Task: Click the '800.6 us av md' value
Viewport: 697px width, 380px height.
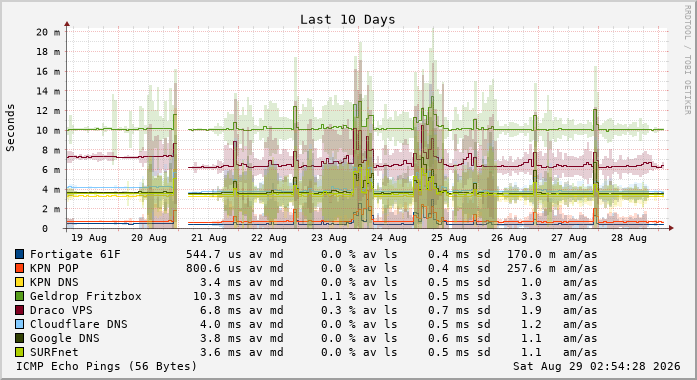Action: pyautogui.click(x=235, y=268)
